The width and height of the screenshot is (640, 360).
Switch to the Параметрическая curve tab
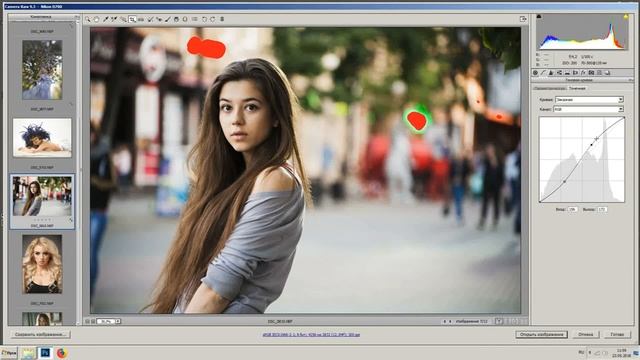(x=550, y=88)
